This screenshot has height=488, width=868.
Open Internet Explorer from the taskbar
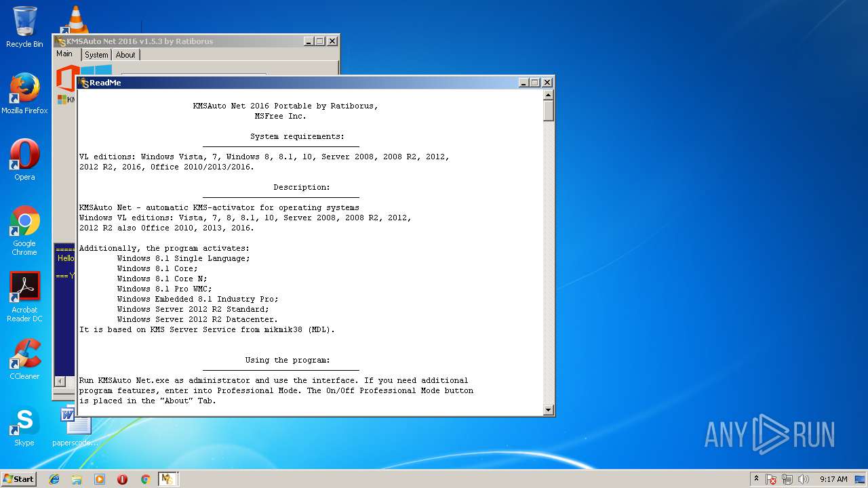click(x=54, y=479)
